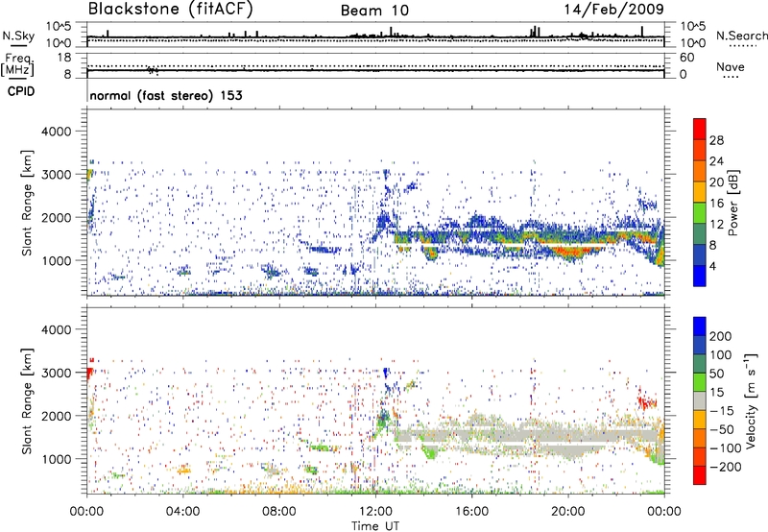
Task: Click the 'N.Sky' legend label
Action: coord(18,36)
